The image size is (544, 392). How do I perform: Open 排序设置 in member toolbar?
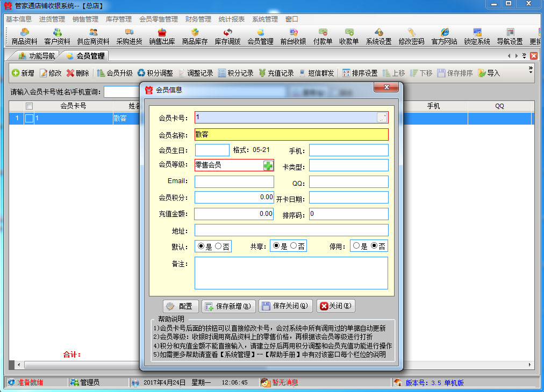coord(360,73)
